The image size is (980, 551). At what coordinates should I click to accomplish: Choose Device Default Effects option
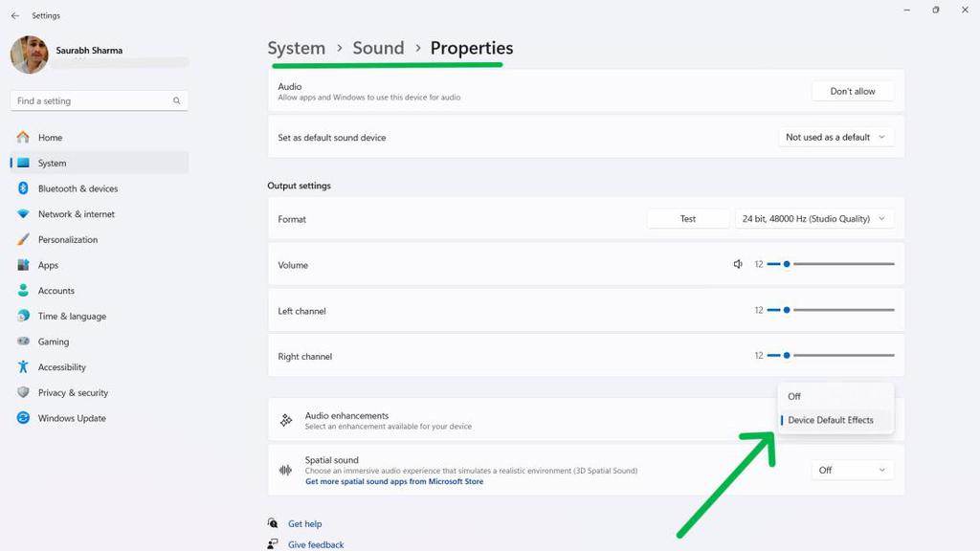click(831, 420)
